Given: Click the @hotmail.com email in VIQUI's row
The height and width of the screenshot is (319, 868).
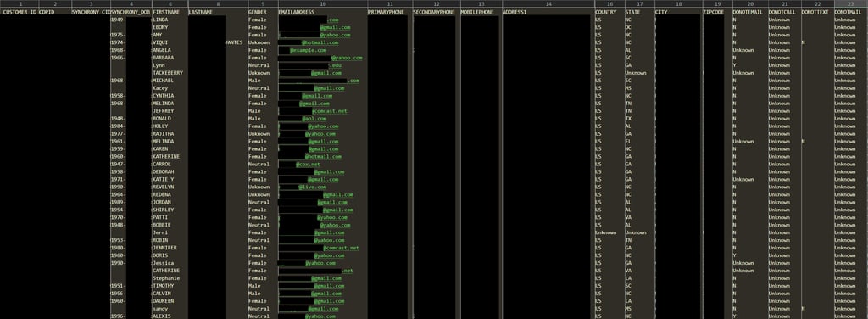Looking at the screenshot, I should (x=320, y=42).
